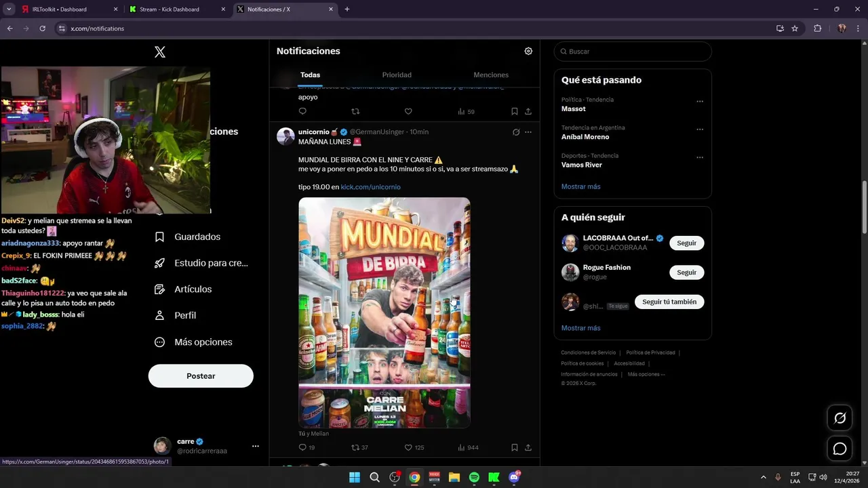Screen dimensions: 868x488
Task: Open the floating Grok button
Action: click(840, 418)
